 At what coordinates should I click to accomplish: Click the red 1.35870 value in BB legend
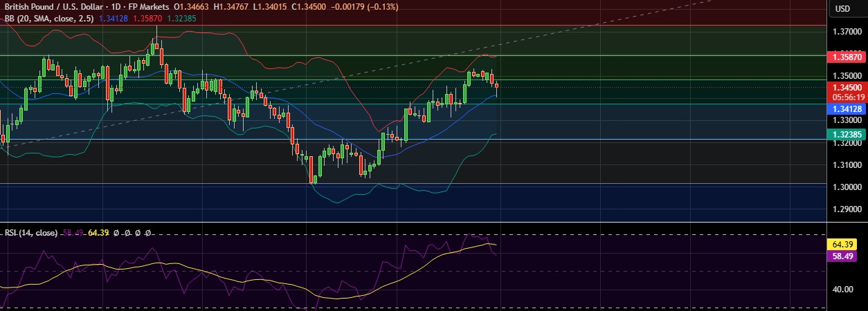pyautogui.click(x=147, y=19)
